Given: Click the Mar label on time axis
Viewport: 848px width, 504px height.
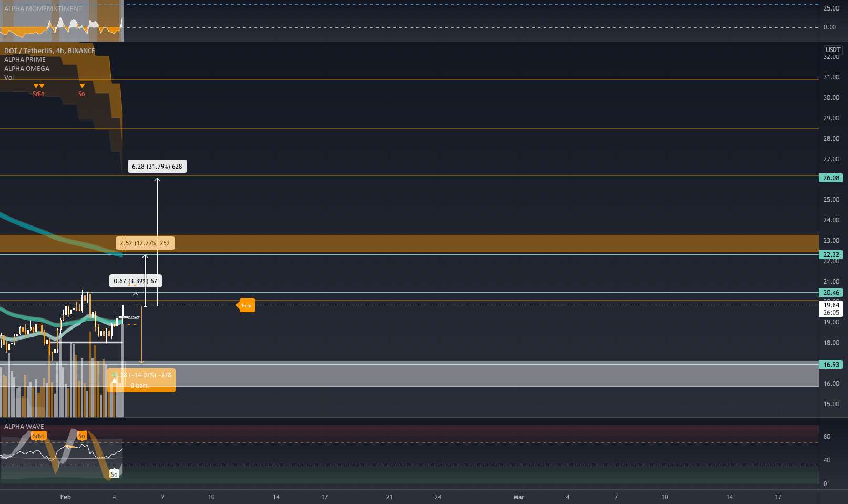Looking at the screenshot, I should click(519, 497).
